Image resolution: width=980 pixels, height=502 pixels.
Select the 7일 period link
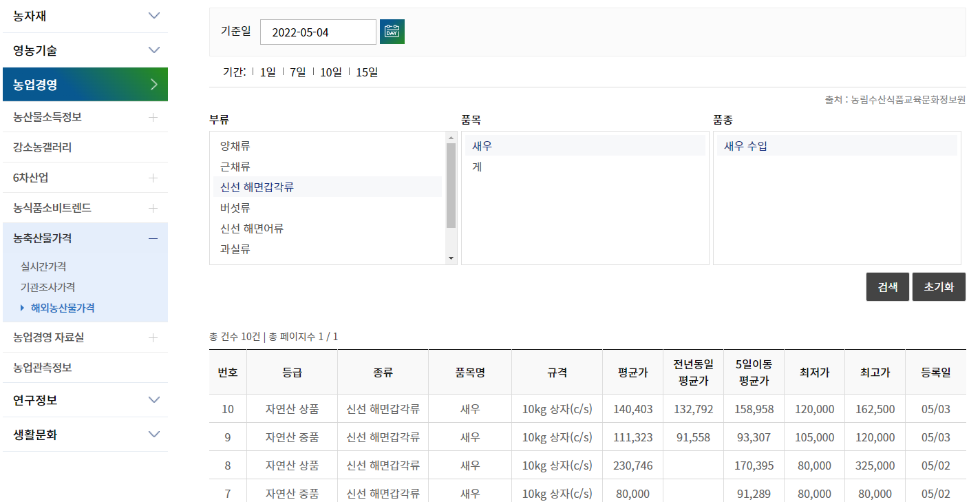(x=297, y=71)
